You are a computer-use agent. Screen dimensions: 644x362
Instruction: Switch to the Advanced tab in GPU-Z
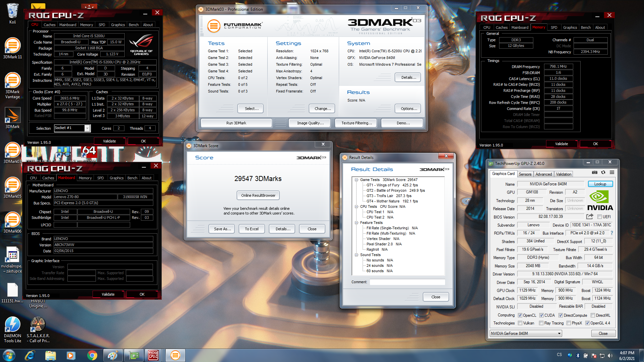click(x=543, y=174)
